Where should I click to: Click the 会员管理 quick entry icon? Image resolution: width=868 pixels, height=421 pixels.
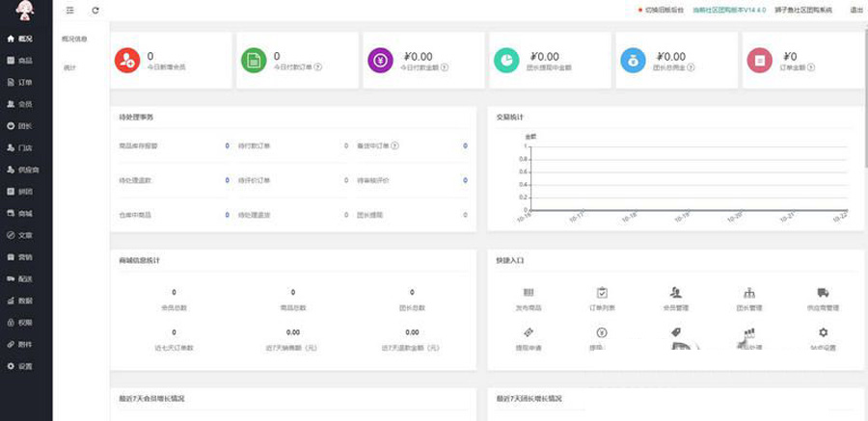point(675,293)
